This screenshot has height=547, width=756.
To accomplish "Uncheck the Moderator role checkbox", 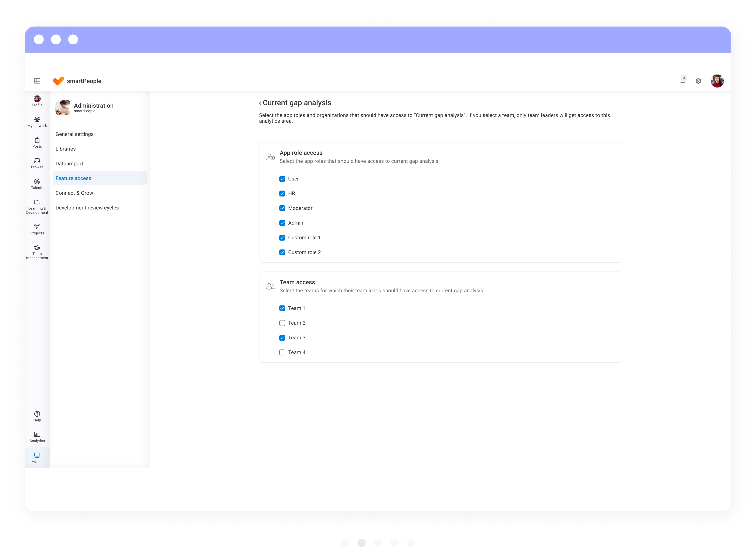I will click(x=282, y=208).
